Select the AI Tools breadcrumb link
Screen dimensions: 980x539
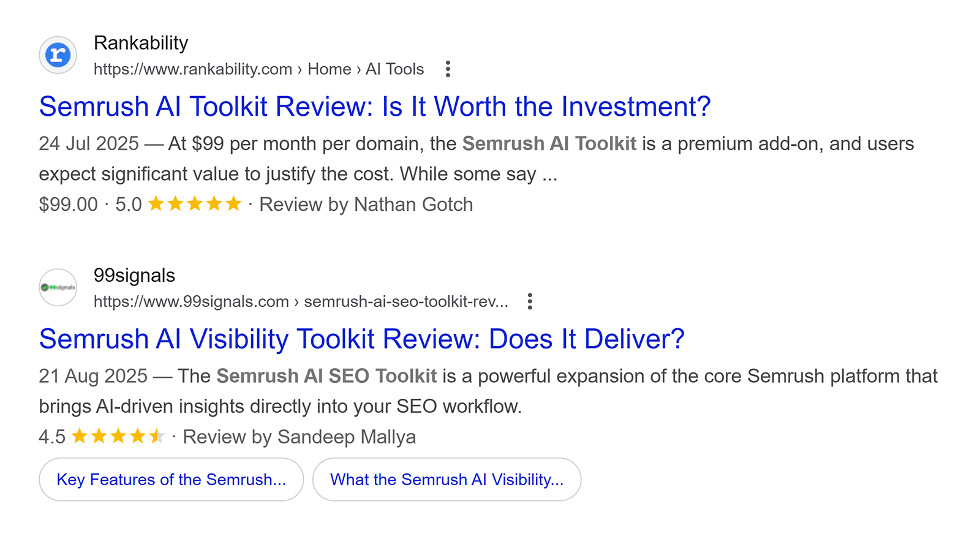(x=394, y=69)
